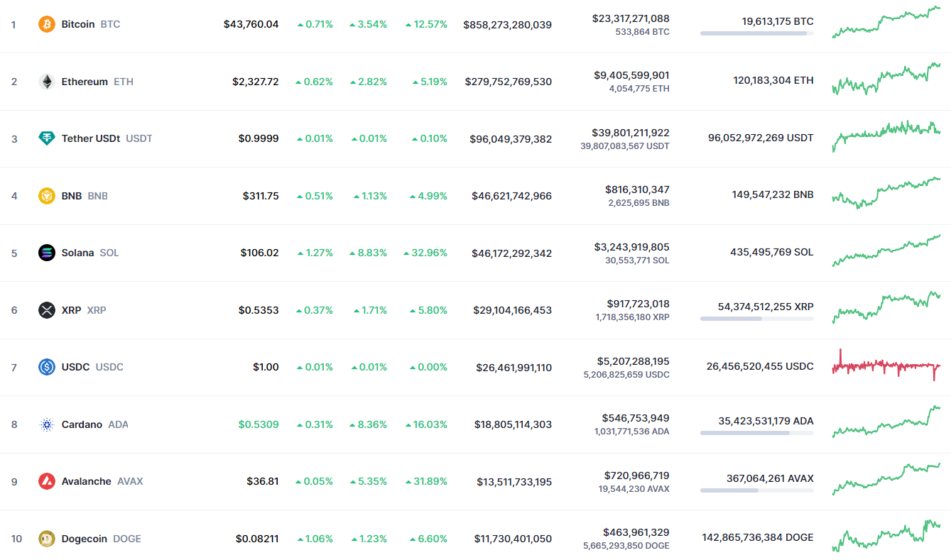Open the Bitcoin name link

click(78, 24)
